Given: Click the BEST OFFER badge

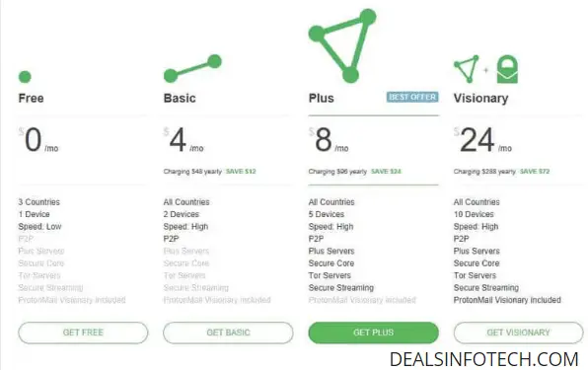Looking at the screenshot, I should coord(412,97).
